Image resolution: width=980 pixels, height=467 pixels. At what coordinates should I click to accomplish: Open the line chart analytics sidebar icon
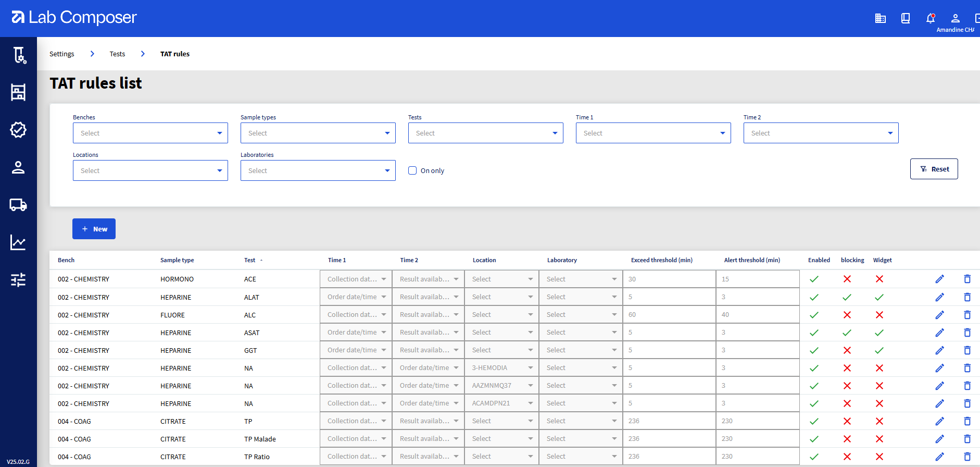18,242
